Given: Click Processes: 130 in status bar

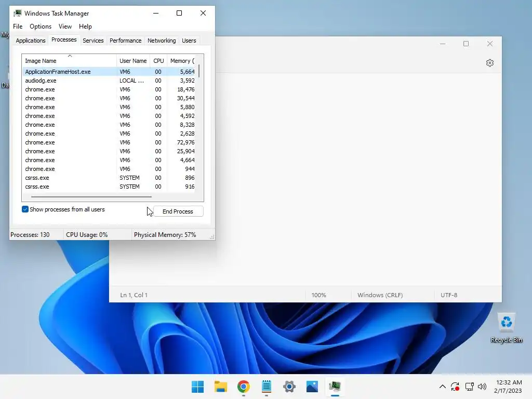Looking at the screenshot, I should [x=30, y=235].
